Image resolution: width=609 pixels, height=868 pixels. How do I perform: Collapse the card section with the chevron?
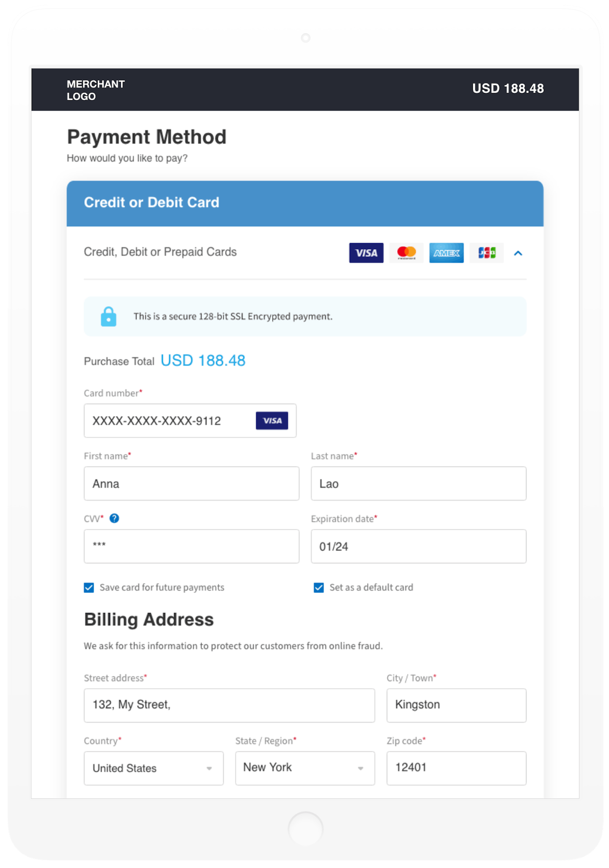pos(518,253)
